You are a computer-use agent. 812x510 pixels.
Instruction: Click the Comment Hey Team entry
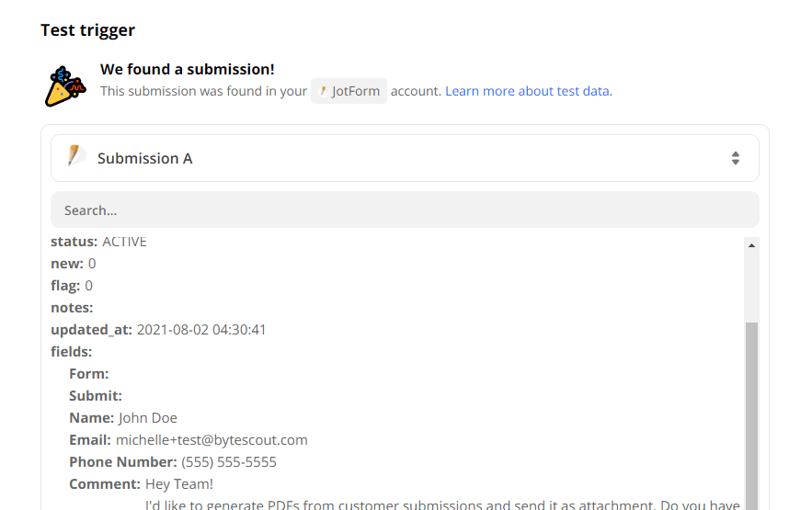point(141,484)
